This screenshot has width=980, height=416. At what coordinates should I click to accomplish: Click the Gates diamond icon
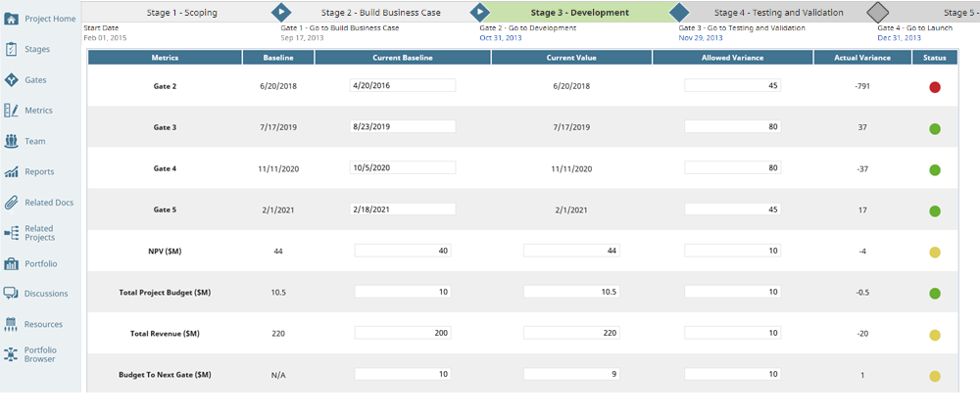(11, 80)
